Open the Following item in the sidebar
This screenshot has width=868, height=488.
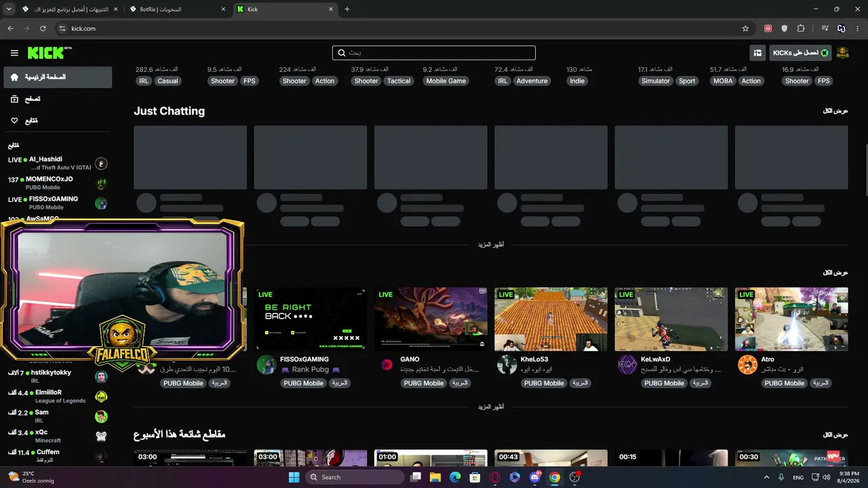point(58,121)
